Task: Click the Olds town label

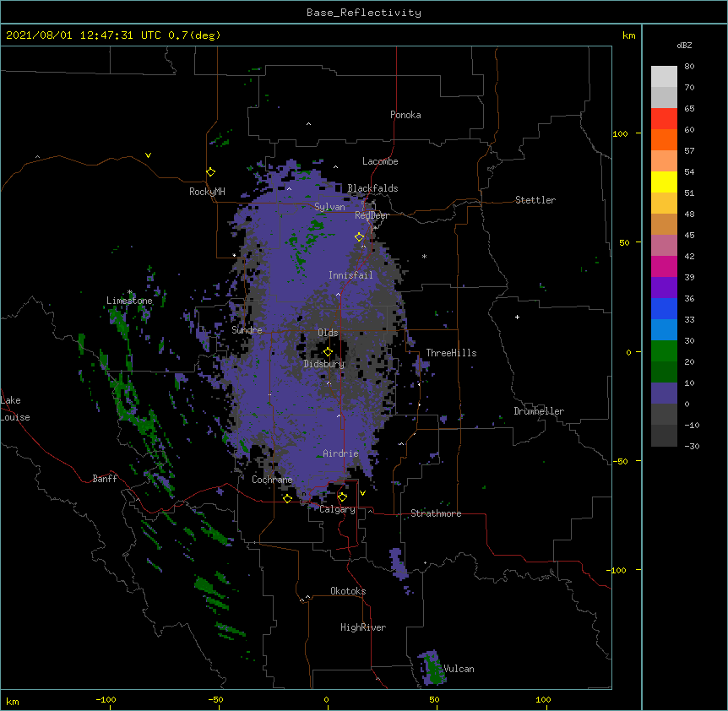Action: [x=328, y=333]
